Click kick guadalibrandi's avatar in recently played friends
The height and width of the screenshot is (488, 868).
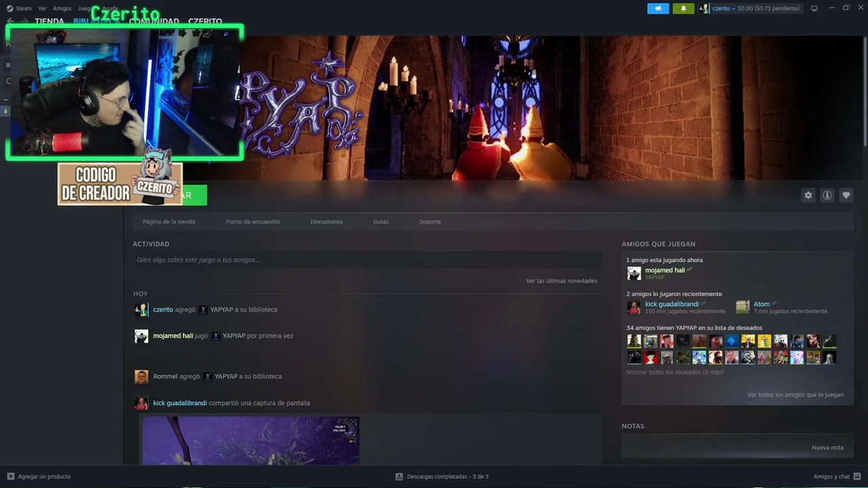634,307
